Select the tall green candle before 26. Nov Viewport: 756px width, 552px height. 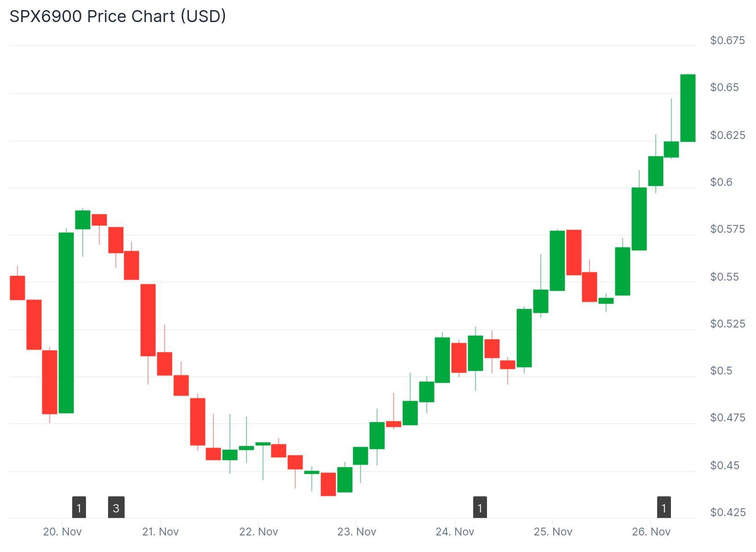pos(639,219)
